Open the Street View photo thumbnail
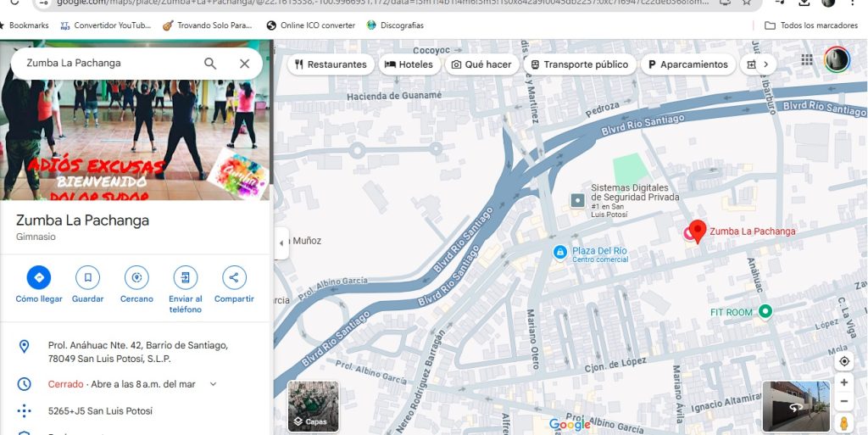Screen dimensions: 868x435 795,406
